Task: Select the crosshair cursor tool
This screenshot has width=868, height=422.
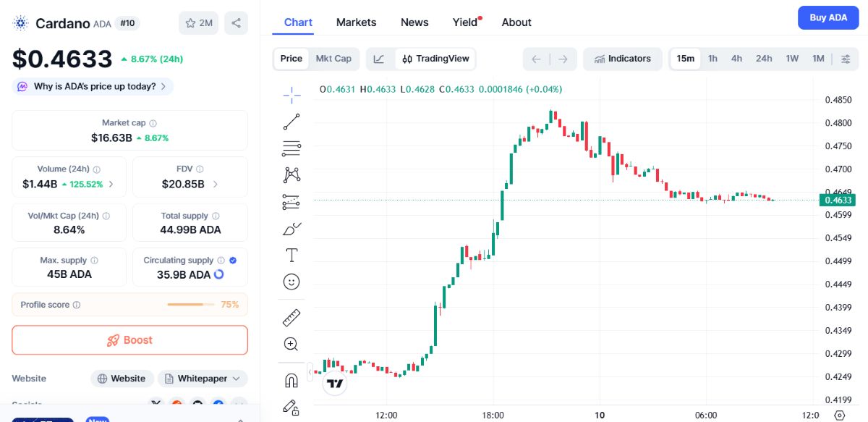Action: pyautogui.click(x=292, y=95)
